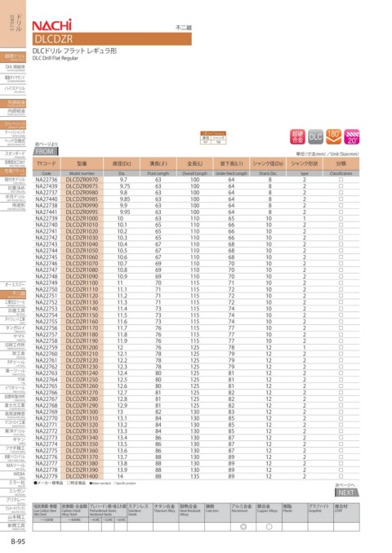Tick classification checkbox for NA22750 row
The height and width of the screenshot is (553, 392).
[x=341, y=289]
